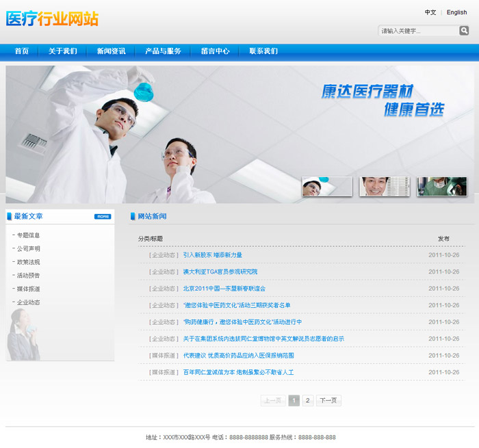Open the 政策法规 category
479x448 pixels.
point(28,262)
